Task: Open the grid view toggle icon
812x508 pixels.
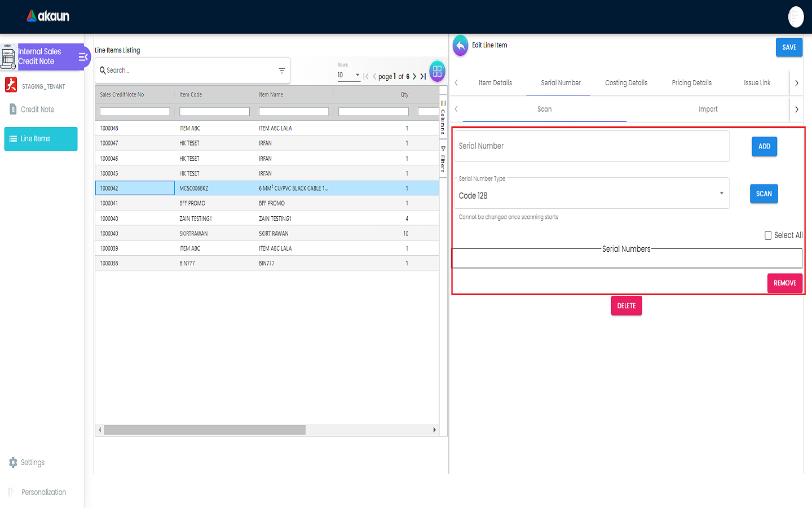Action: [x=437, y=72]
